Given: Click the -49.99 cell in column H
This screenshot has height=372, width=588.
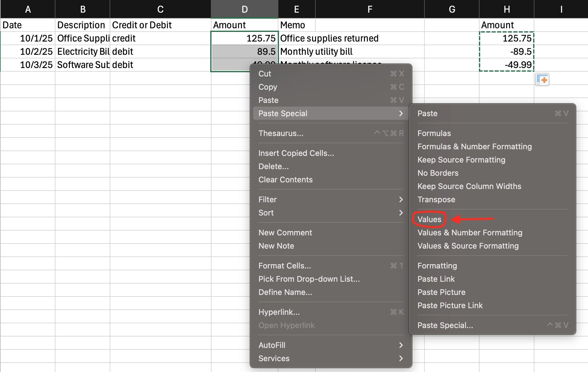Looking at the screenshot, I should (x=507, y=65).
